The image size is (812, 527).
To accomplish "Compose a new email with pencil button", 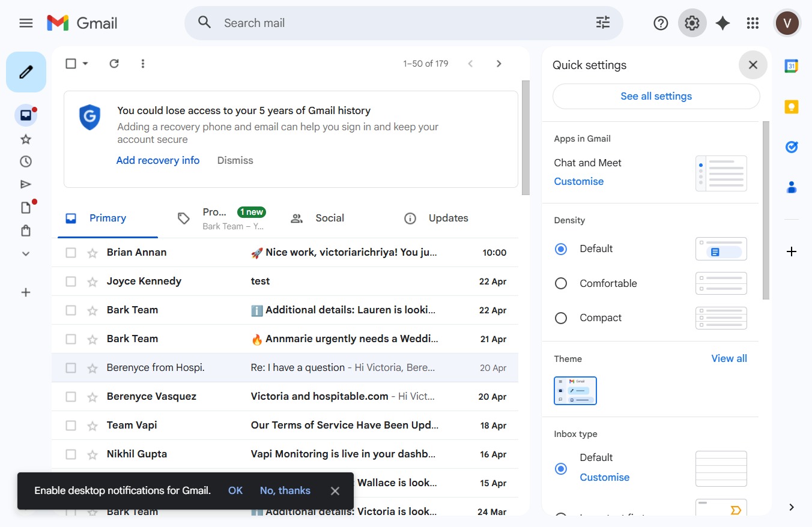I will point(26,72).
